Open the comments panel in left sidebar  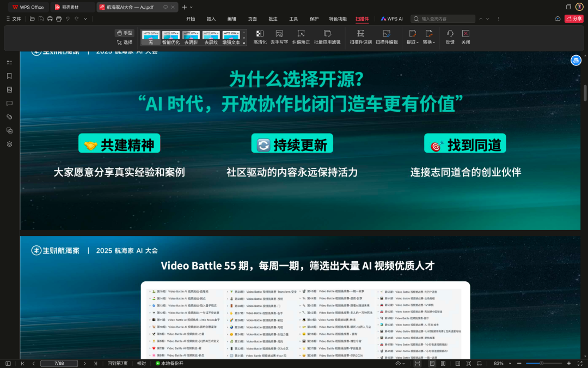(x=9, y=103)
